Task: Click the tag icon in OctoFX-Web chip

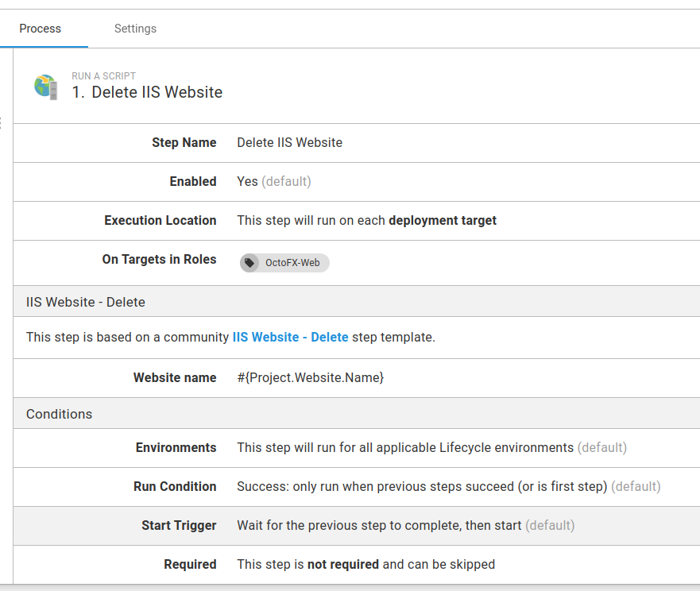Action: point(250,263)
